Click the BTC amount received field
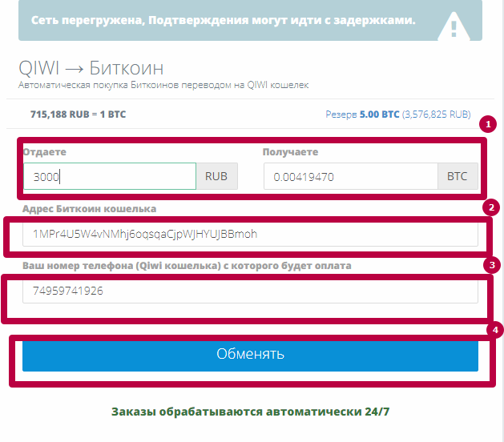 click(x=351, y=176)
